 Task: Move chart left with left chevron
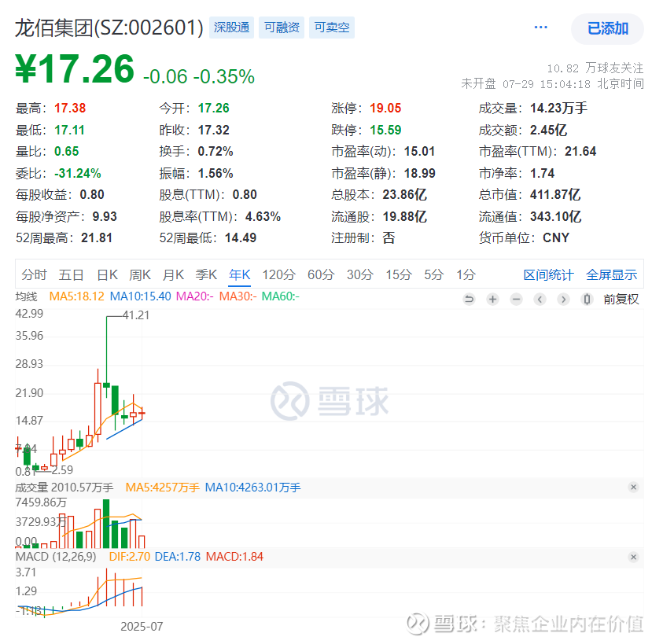pyautogui.click(x=540, y=300)
